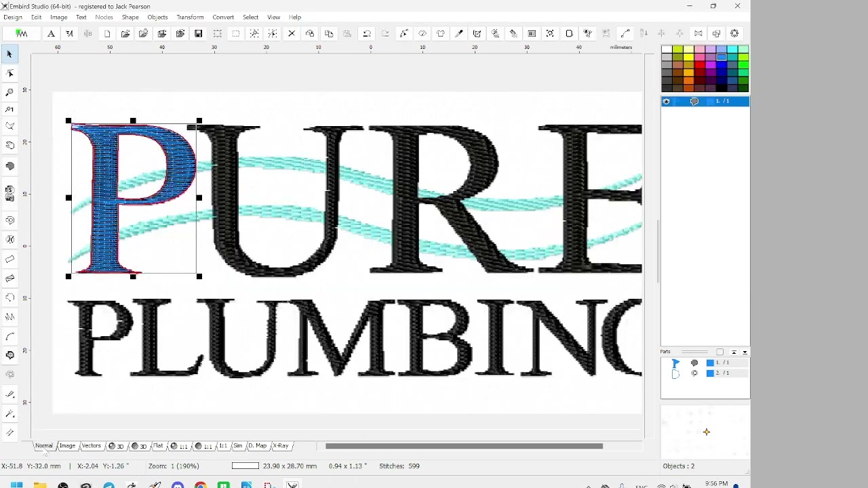Select the arrow pointer tool in left toolbar
The width and height of the screenshot is (868, 488).
(9, 54)
